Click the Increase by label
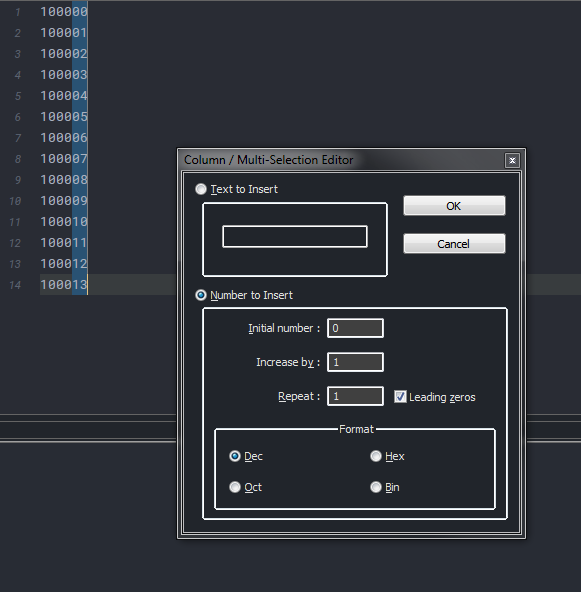This screenshot has width=581, height=592. click(x=288, y=362)
